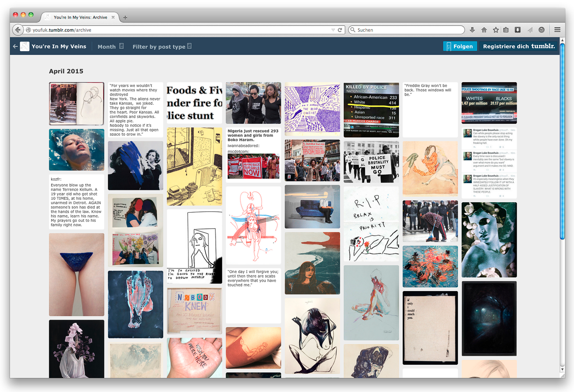The width and height of the screenshot is (574, 392).
Task: Open the Firefox home page icon
Action: point(484,30)
